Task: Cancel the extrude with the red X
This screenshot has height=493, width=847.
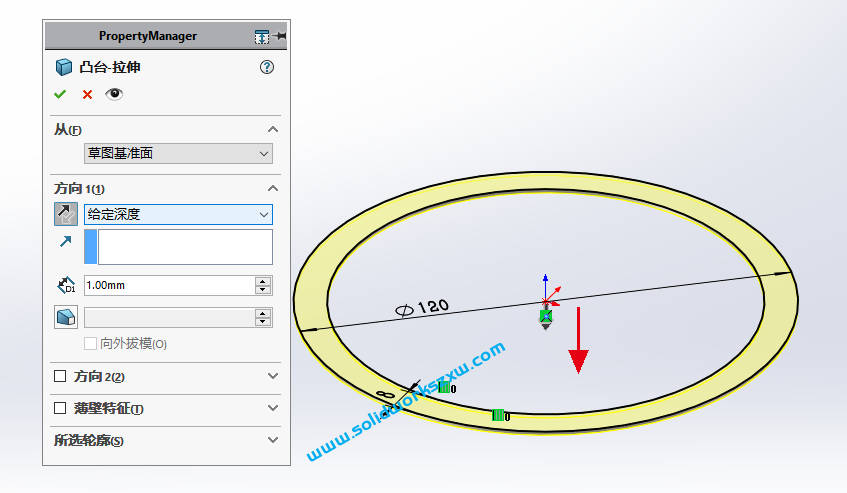Action: (x=87, y=94)
